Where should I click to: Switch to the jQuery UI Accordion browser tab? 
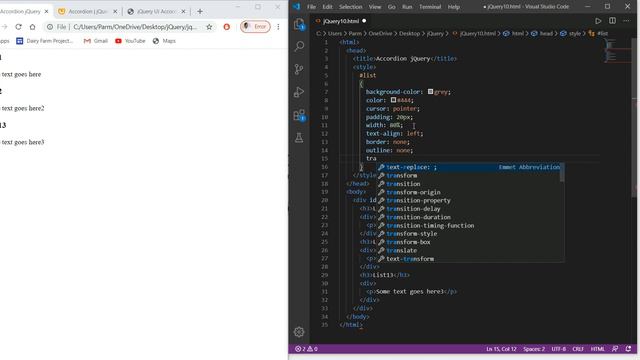[x=156, y=11]
